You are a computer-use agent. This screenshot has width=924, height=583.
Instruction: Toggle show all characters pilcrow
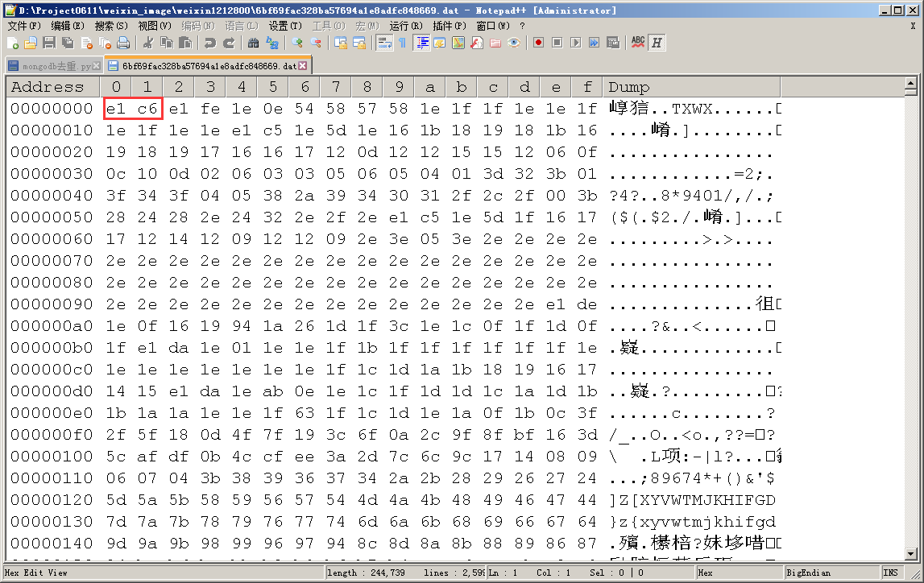coord(403,43)
